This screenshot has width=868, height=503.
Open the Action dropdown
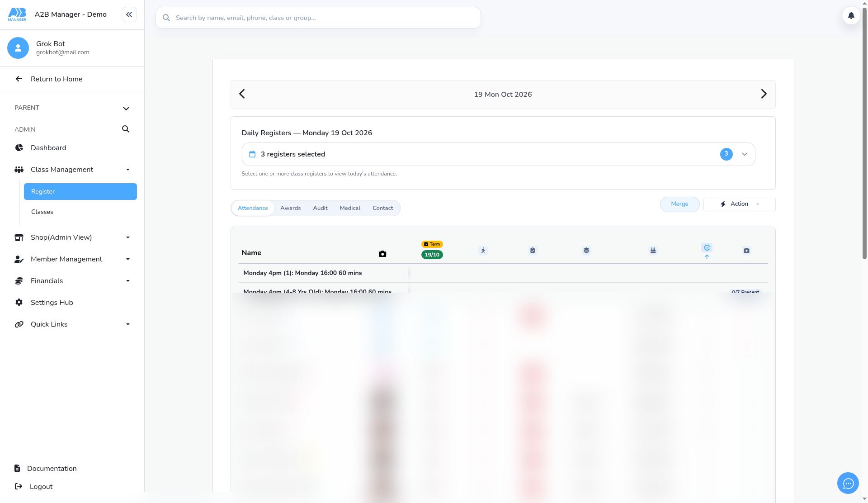[x=739, y=204]
